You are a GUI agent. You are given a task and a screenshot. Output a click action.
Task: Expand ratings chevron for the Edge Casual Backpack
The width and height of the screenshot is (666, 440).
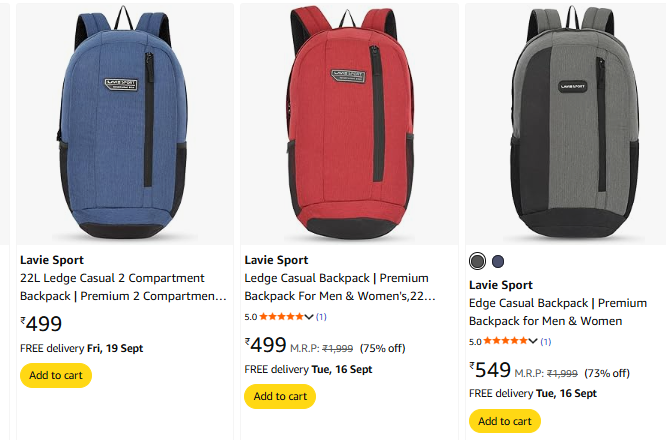click(532, 341)
